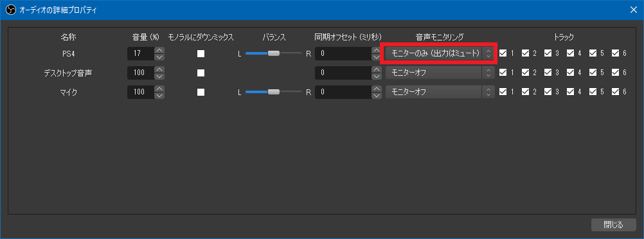Uncheck track 5 for PS4

point(593,53)
